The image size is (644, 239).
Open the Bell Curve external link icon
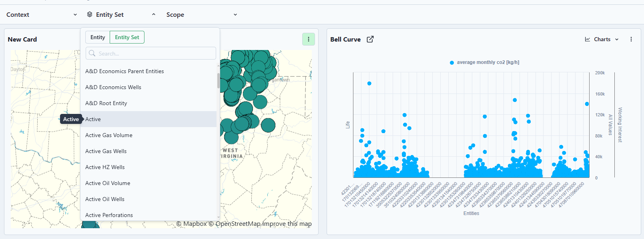pos(370,39)
